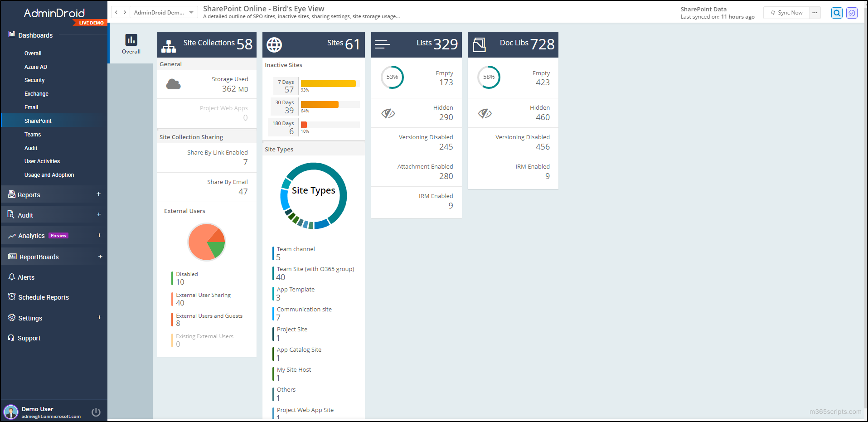
Task: Click the Audit magnifier-document icon
Action: tap(11, 214)
